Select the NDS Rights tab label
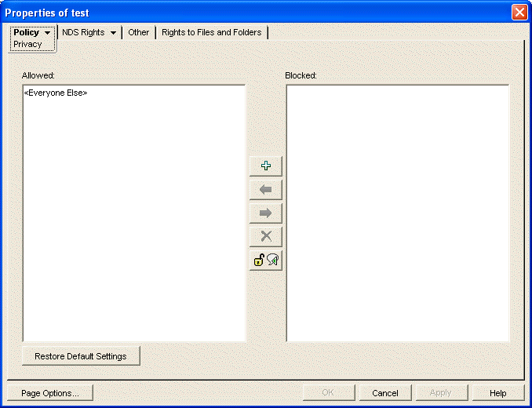The image size is (532, 408). [83, 32]
